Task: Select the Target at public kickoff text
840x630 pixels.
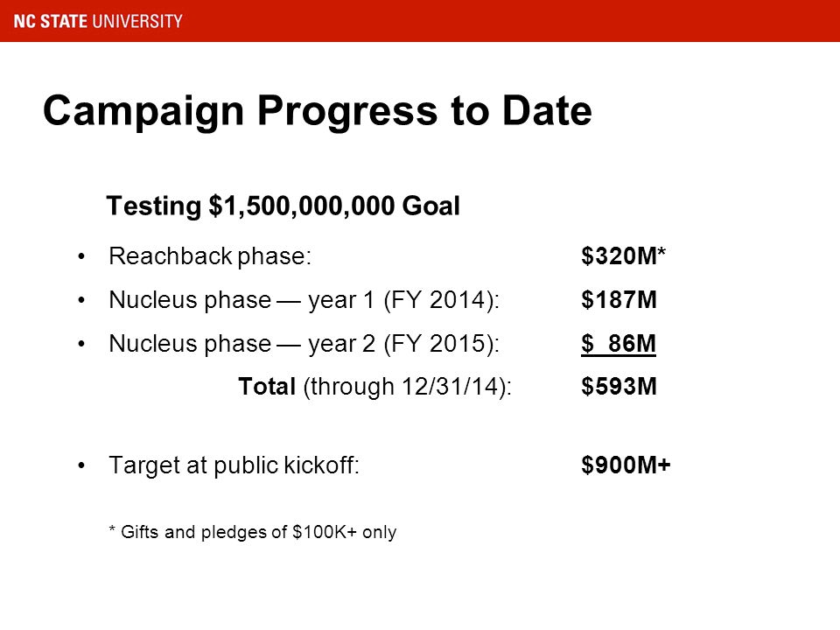Action: point(234,465)
